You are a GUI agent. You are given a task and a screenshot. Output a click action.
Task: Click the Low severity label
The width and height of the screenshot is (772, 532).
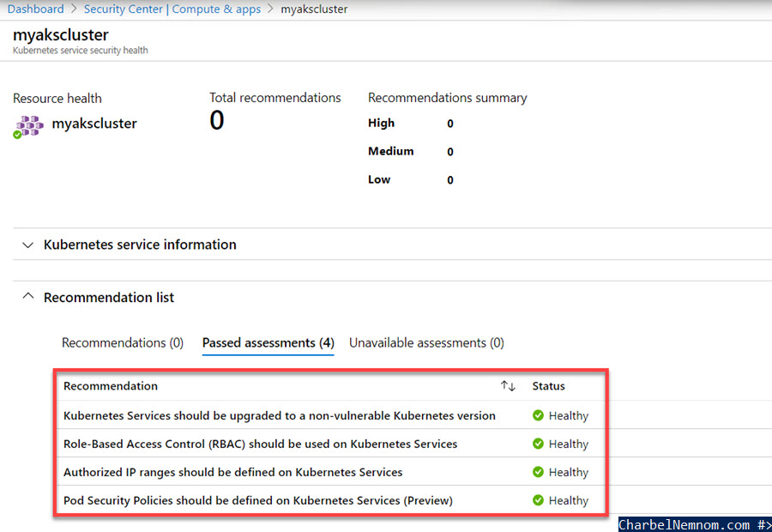pyautogui.click(x=379, y=180)
